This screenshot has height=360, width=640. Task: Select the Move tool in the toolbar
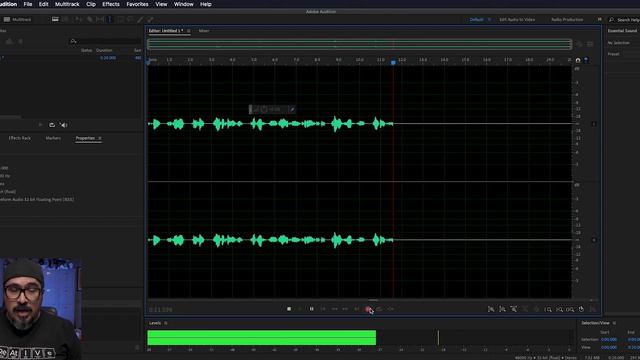pos(79,19)
